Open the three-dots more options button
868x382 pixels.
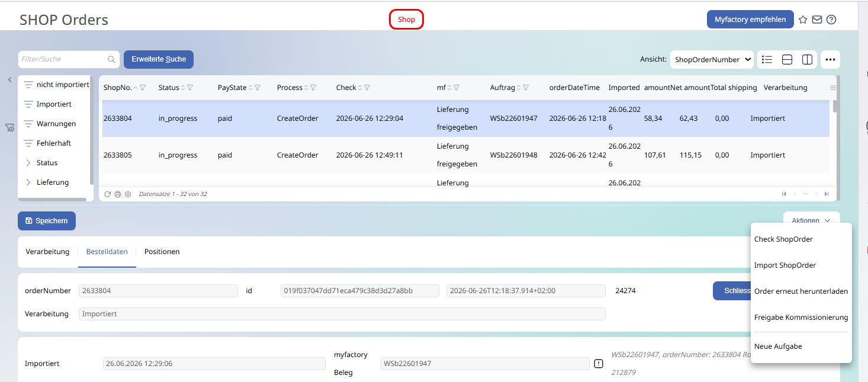click(830, 59)
